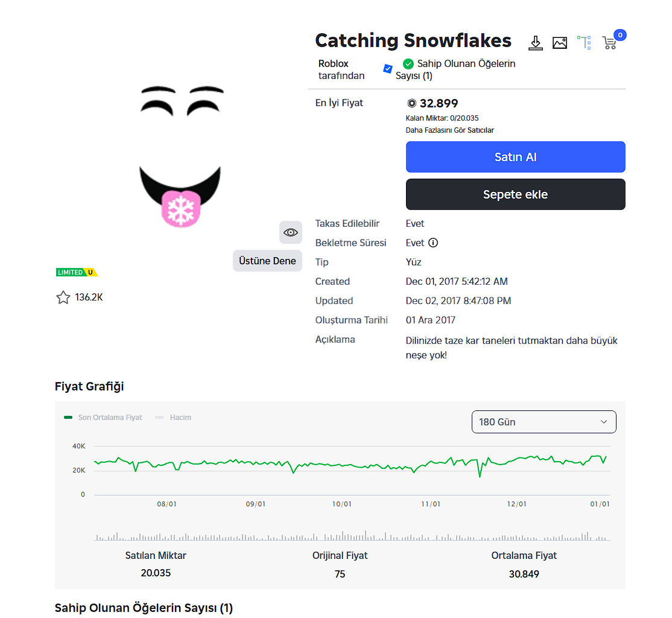Click the info icon beside Bekletme Süresi

pyautogui.click(x=433, y=243)
